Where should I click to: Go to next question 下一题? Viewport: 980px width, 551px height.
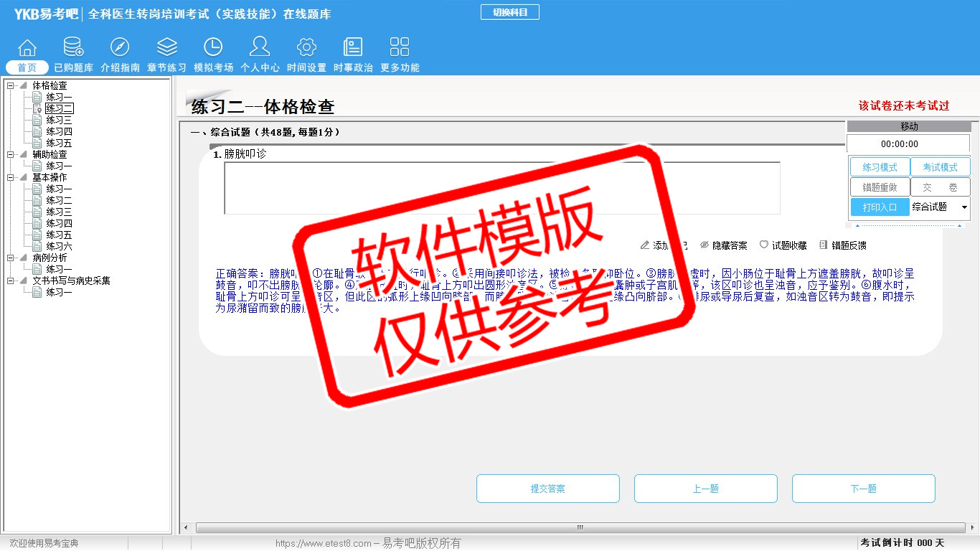coord(864,489)
